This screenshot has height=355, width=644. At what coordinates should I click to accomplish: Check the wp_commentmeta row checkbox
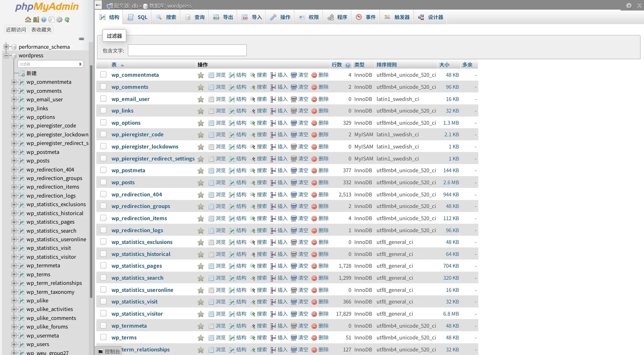(x=103, y=75)
